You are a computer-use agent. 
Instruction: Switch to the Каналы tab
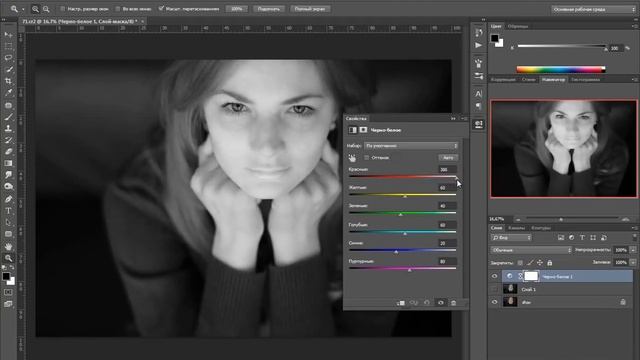[516, 228]
